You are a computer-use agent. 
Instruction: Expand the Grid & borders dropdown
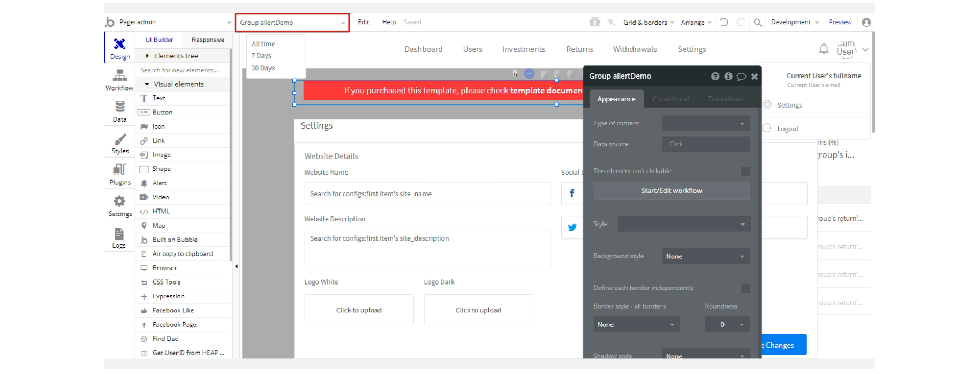(648, 23)
